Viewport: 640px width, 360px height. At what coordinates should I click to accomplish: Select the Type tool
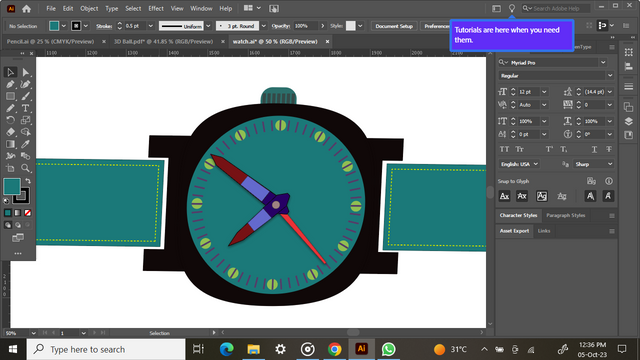coord(25,108)
